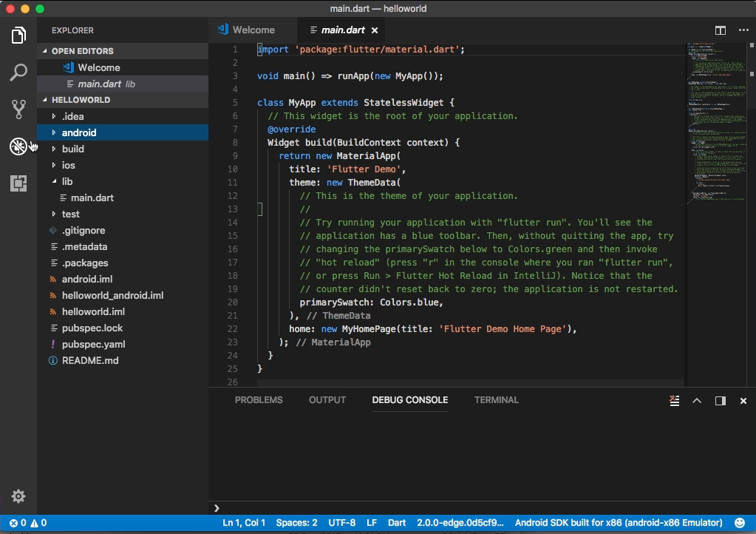Select the Debug Console panel tab
756x534 pixels.
[x=410, y=400]
